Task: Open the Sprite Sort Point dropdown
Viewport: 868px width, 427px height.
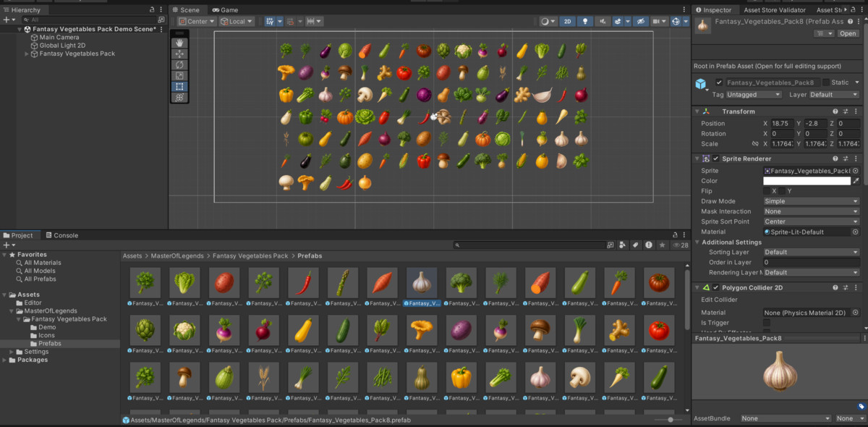Action: [811, 221]
